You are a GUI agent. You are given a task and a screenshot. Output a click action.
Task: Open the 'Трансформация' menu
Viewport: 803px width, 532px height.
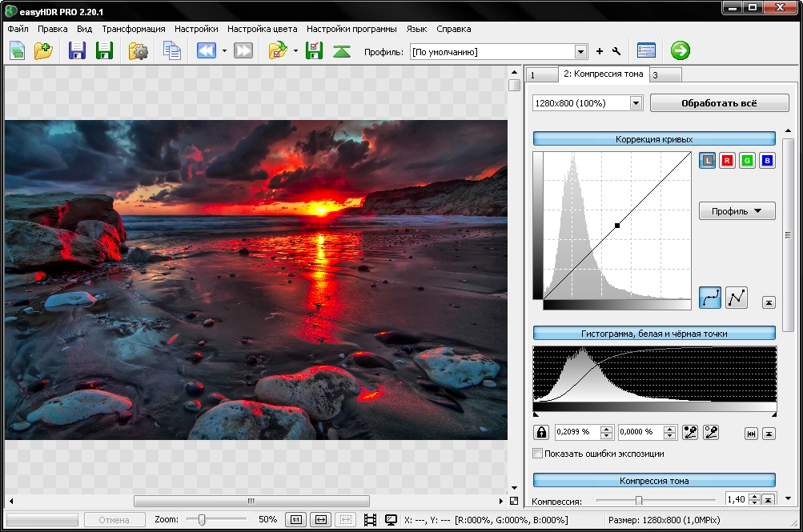tap(133, 29)
